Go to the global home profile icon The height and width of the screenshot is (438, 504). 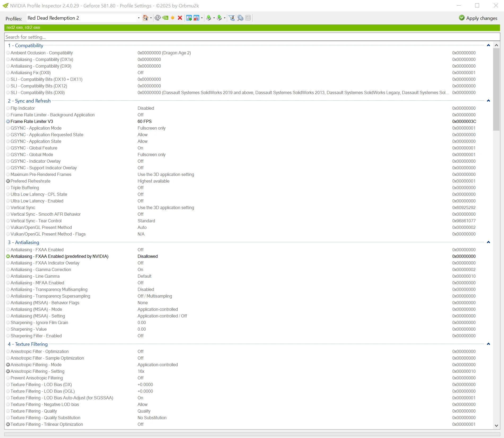(145, 18)
